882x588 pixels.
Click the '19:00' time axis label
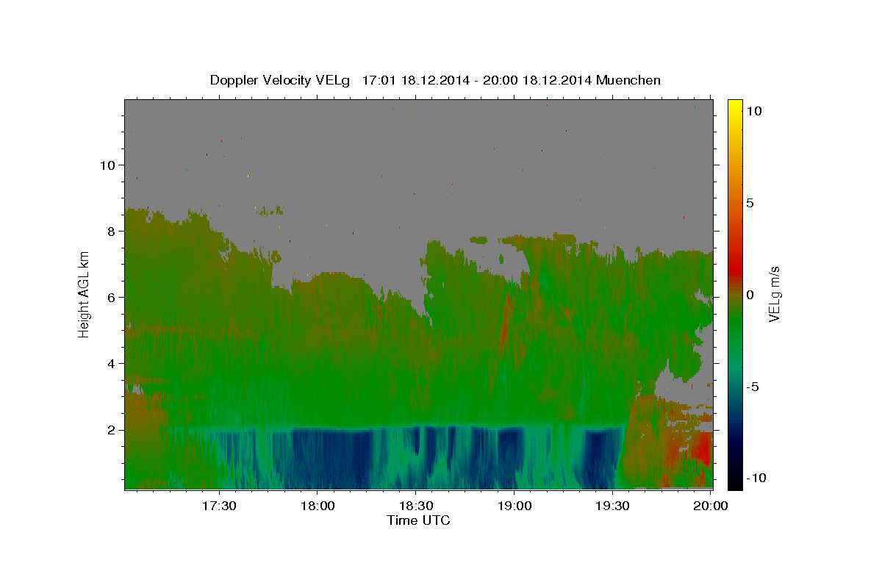tap(514, 506)
